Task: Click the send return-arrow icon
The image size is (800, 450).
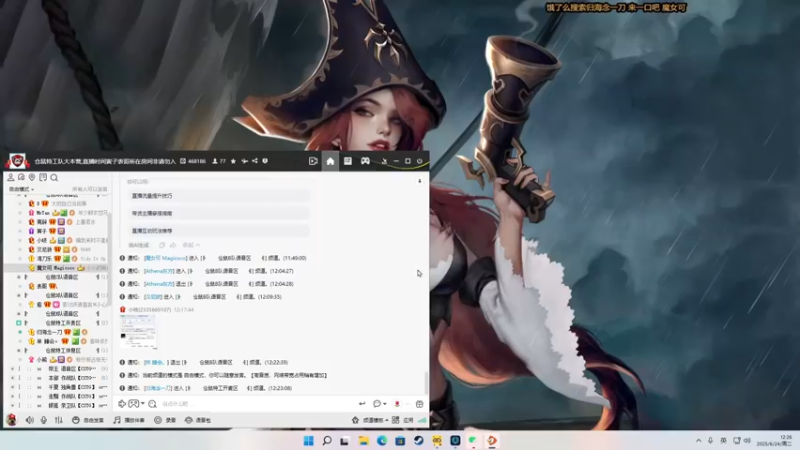Action: pos(362,404)
